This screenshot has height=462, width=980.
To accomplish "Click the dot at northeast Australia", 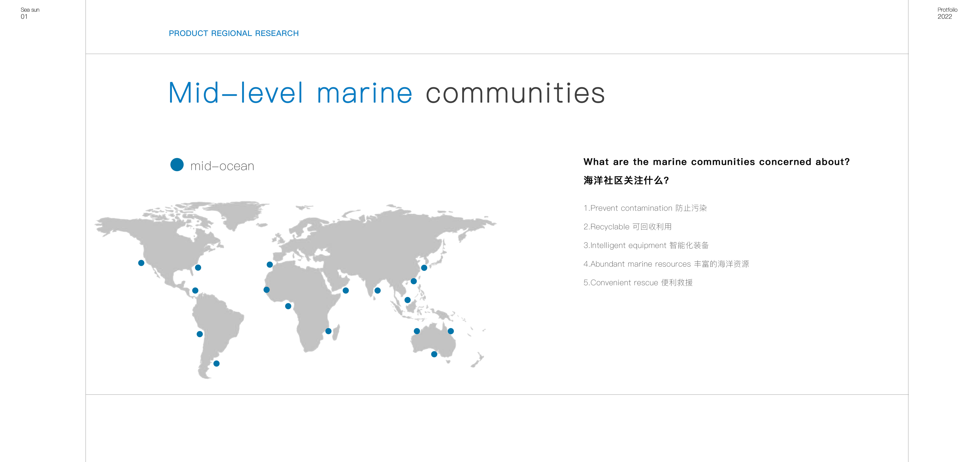I will (451, 331).
